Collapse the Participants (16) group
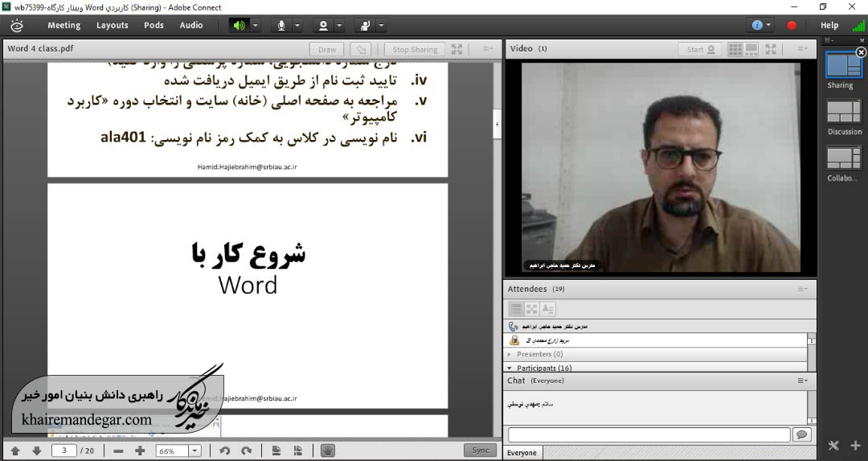Screen dimensions: 868x461 [x=510, y=368]
